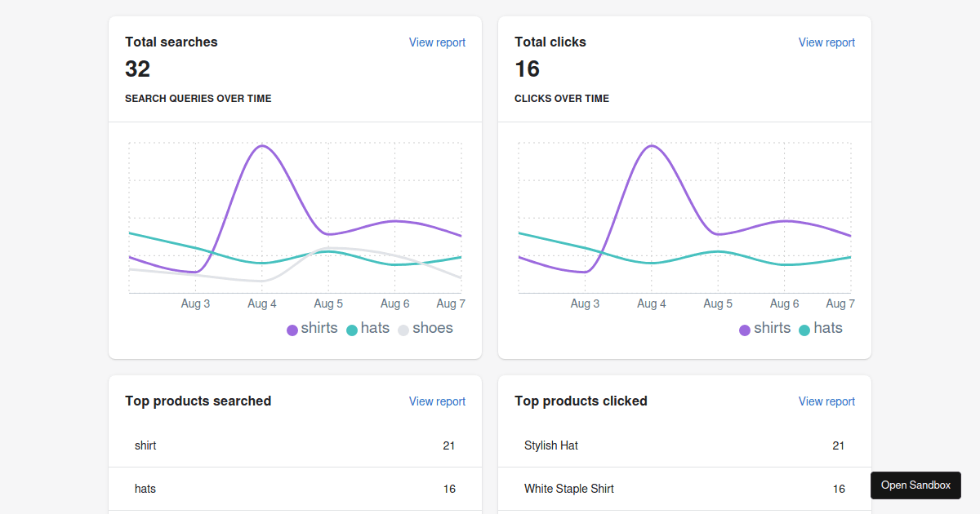This screenshot has width=980, height=514.
Task: Select the White Staple Shirt row
Action: click(684, 489)
